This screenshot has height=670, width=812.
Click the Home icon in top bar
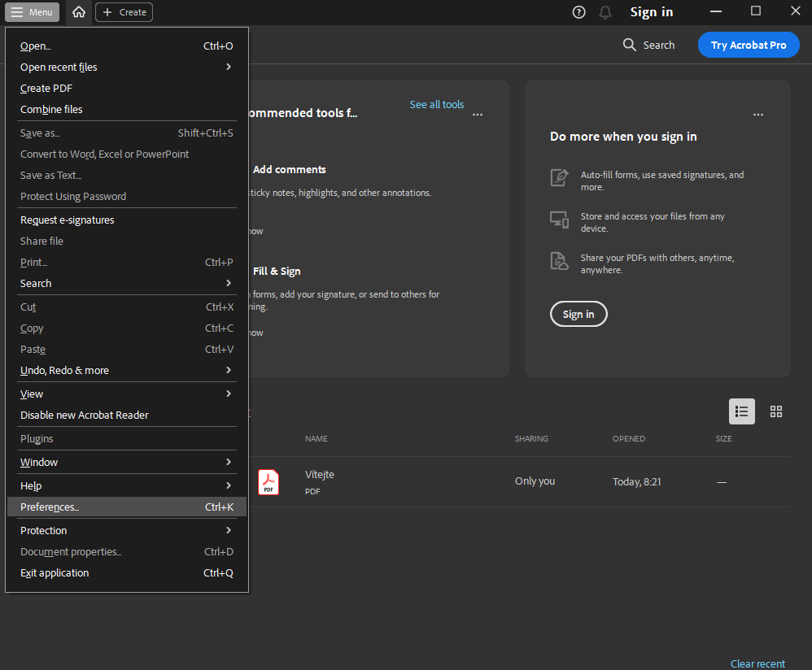[78, 12]
